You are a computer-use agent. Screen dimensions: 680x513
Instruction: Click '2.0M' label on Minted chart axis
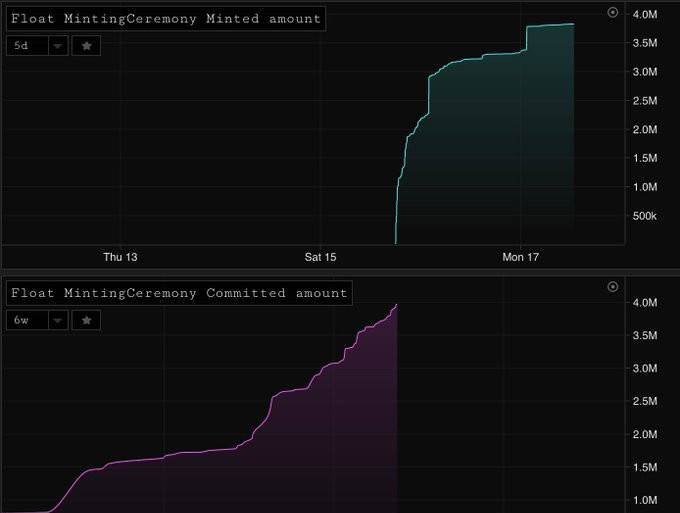point(644,129)
